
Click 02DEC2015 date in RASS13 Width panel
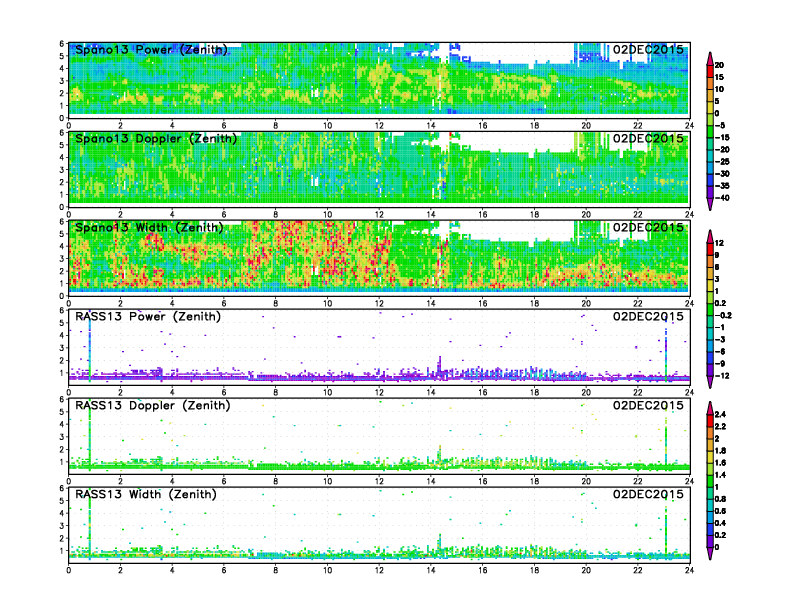648,494
